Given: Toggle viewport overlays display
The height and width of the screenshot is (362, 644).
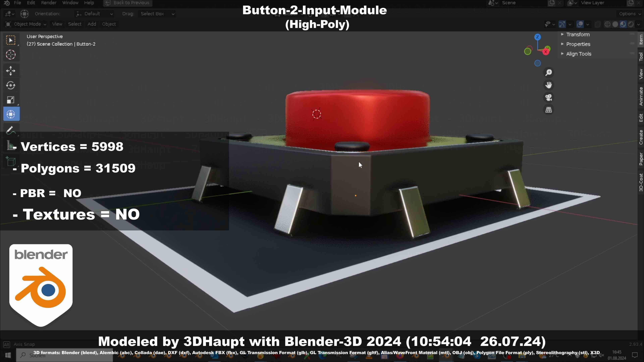Looking at the screenshot, I should [x=580, y=24].
